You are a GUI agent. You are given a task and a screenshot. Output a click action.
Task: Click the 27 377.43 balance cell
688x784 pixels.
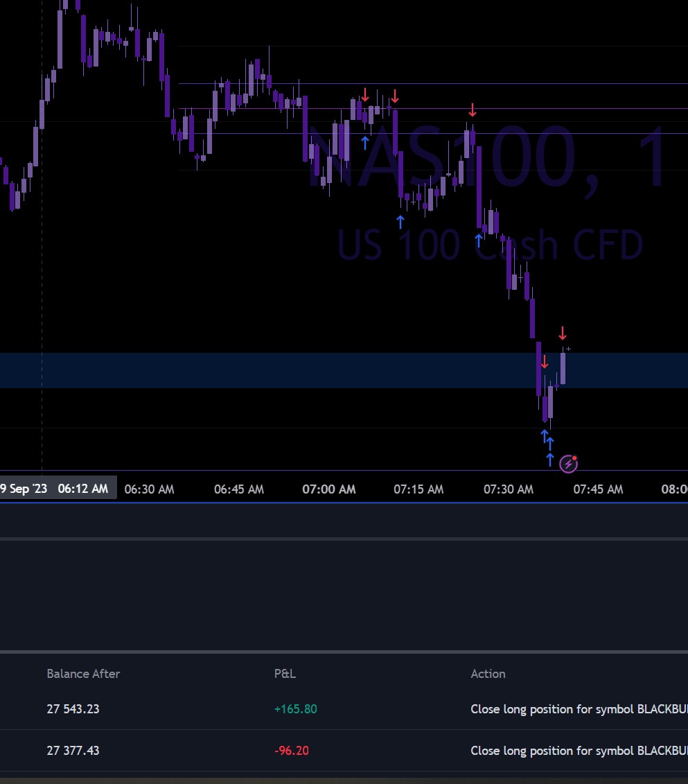(x=73, y=751)
